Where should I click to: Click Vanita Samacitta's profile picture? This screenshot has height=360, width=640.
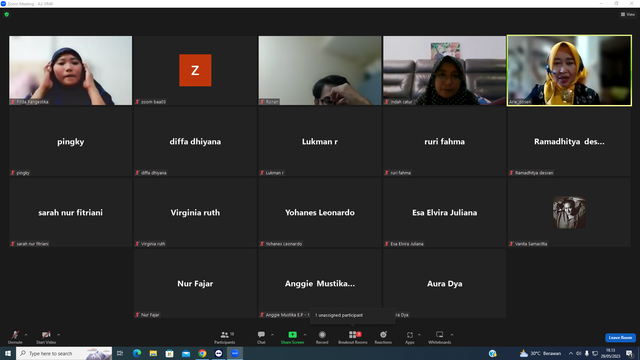click(x=569, y=212)
